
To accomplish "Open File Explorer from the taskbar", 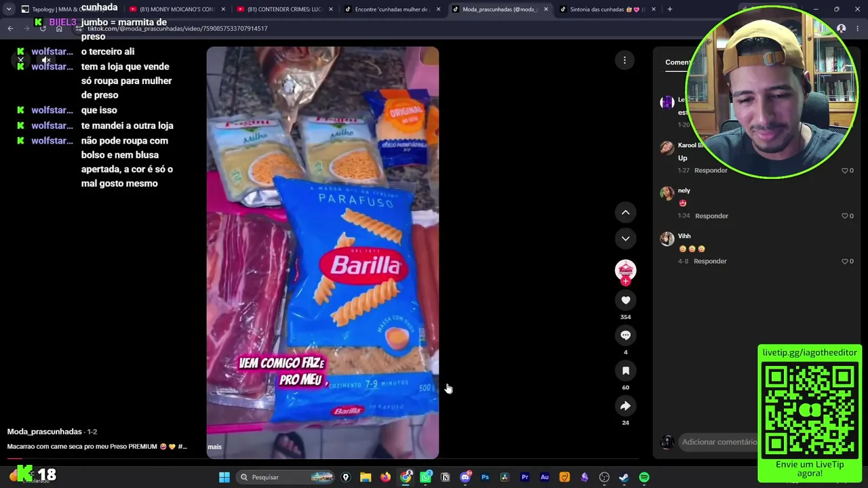I will [366, 477].
